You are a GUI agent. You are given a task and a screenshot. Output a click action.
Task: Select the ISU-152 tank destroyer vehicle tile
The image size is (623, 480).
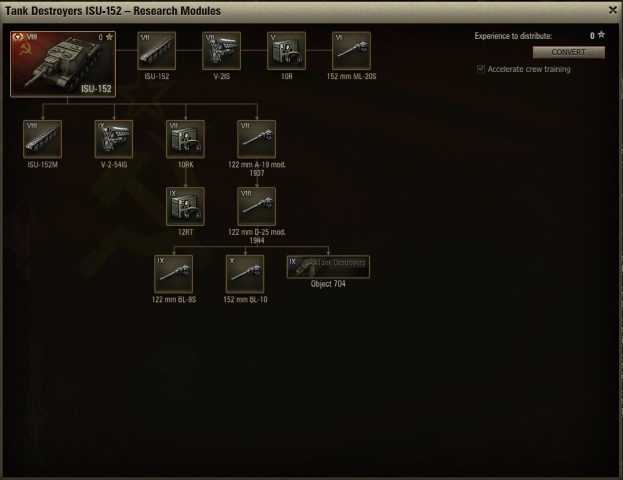(63, 64)
